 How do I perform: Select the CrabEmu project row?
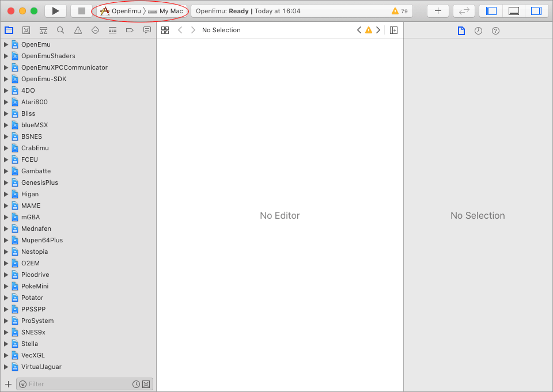point(78,148)
